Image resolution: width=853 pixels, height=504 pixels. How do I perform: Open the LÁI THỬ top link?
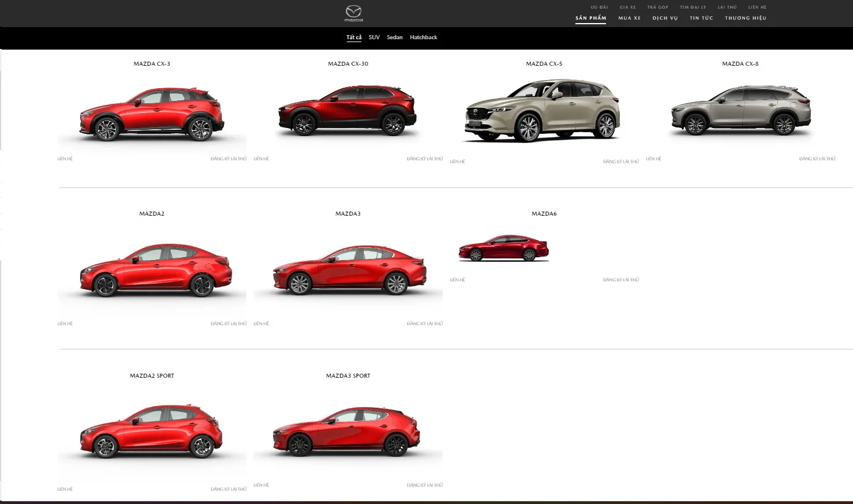[x=727, y=7]
